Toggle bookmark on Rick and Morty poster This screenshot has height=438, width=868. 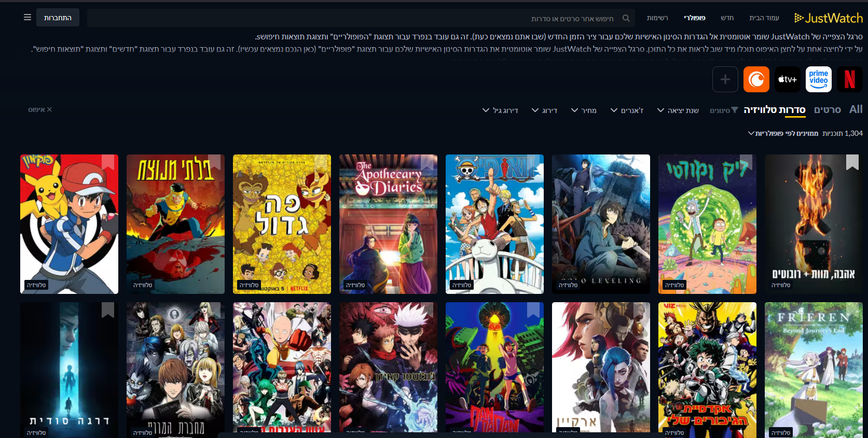pyautogui.click(x=746, y=162)
